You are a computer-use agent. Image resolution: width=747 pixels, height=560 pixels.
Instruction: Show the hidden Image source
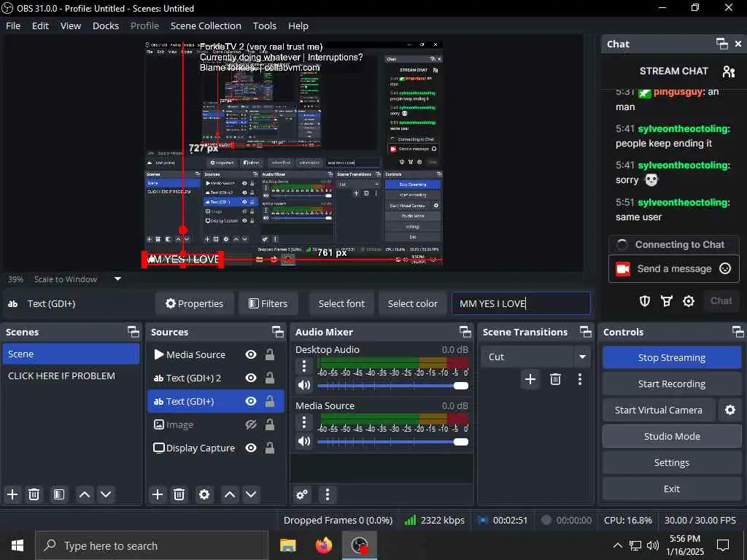pyautogui.click(x=251, y=424)
